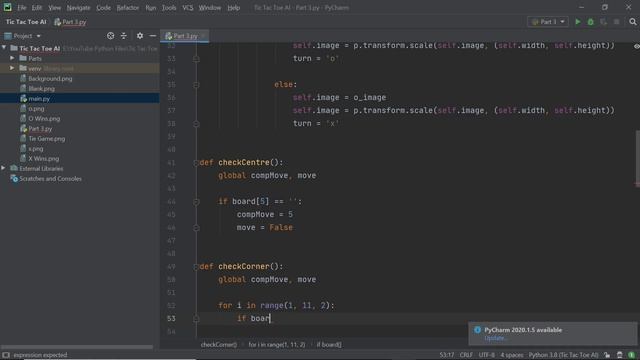Open the File menu

tap(22, 7)
